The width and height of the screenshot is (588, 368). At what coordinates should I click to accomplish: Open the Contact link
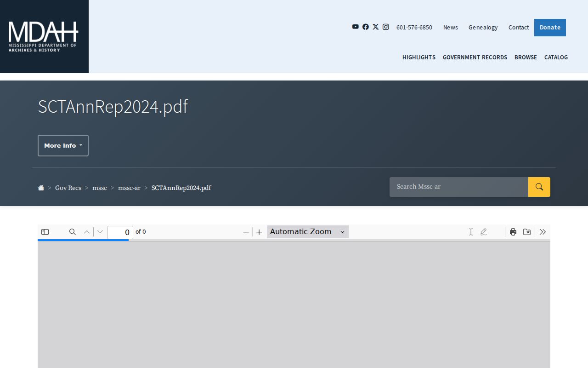click(519, 27)
